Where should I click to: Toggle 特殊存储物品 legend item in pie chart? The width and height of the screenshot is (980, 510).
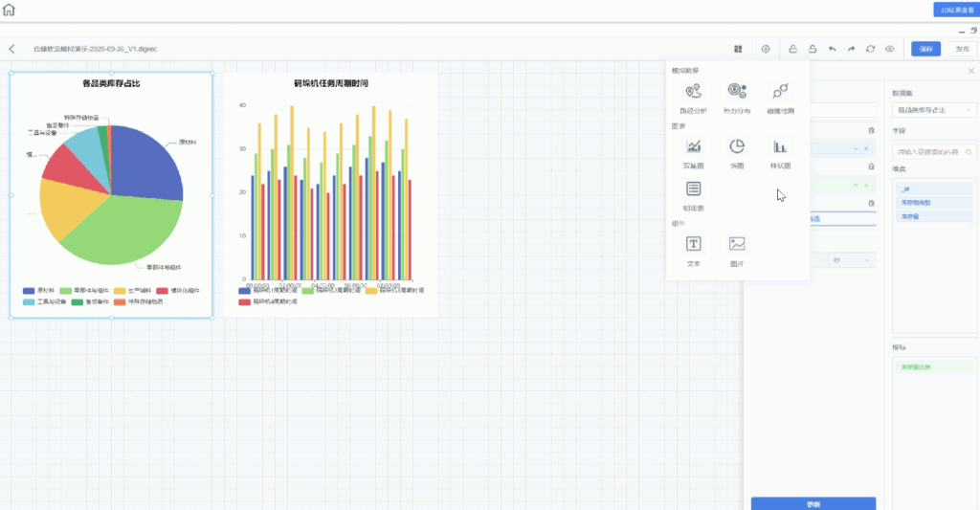138,301
